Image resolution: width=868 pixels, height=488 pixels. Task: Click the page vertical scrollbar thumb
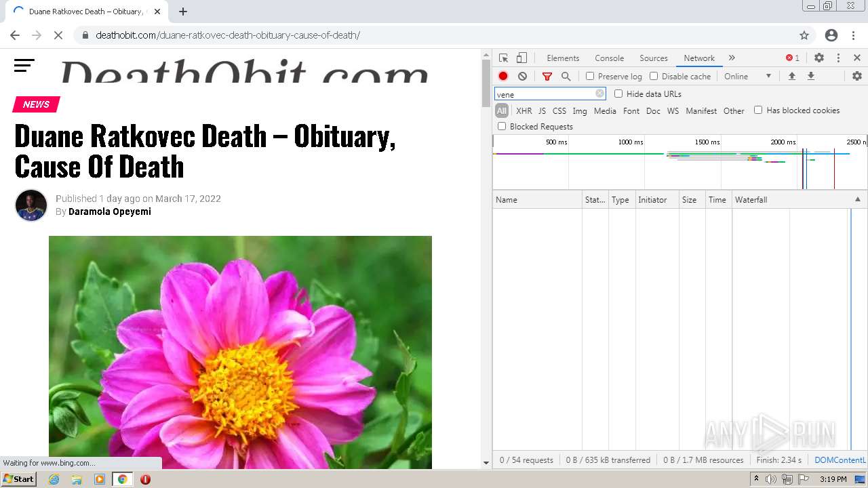coord(486,83)
